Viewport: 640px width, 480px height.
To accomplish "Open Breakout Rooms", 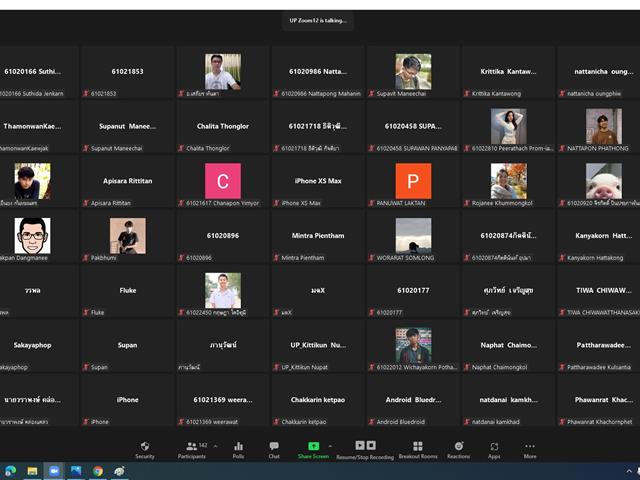I will tap(418, 450).
